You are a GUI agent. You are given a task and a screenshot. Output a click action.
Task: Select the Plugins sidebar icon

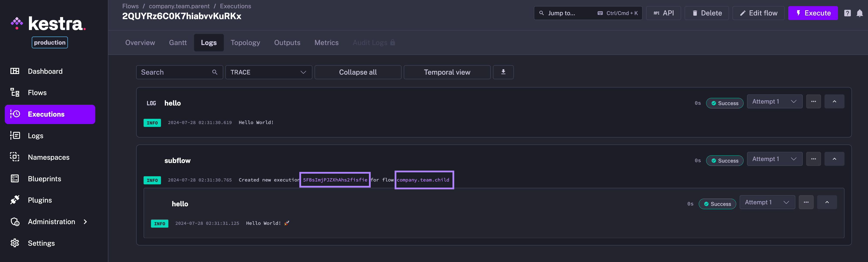pos(15,200)
